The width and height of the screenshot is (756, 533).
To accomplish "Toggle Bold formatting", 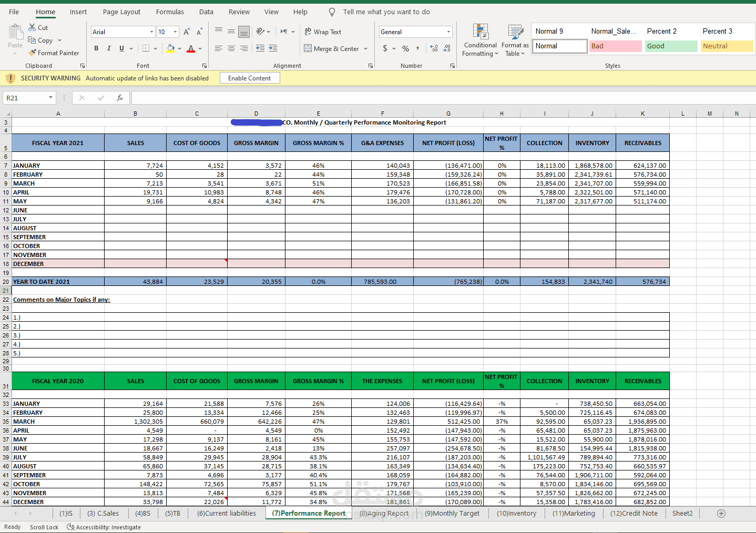I will pyautogui.click(x=96, y=48).
